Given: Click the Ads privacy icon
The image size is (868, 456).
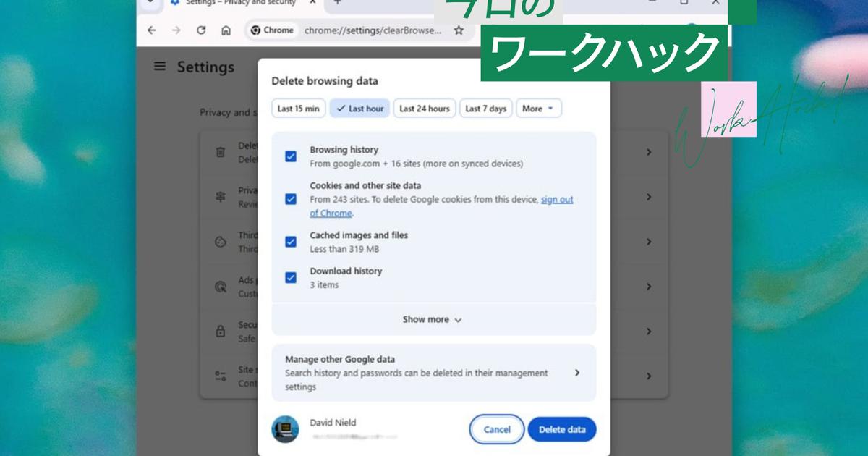Looking at the screenshot, I should coord(221,287).
